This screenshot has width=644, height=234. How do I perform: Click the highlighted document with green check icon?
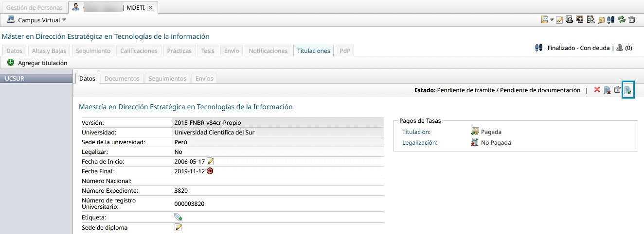tap(628, 90)
